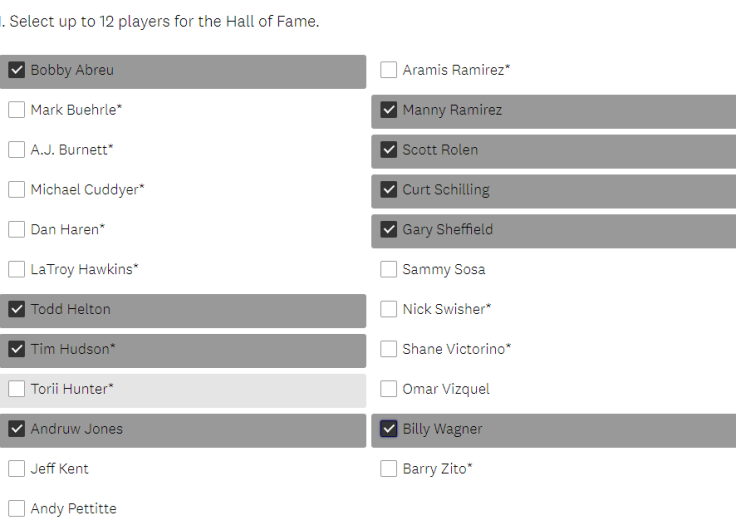Tick the Jeff Kent checkbox
Image resolution: width=736 pixels, height=525 pixels.
pyautogui.click(x=17, y=469)
